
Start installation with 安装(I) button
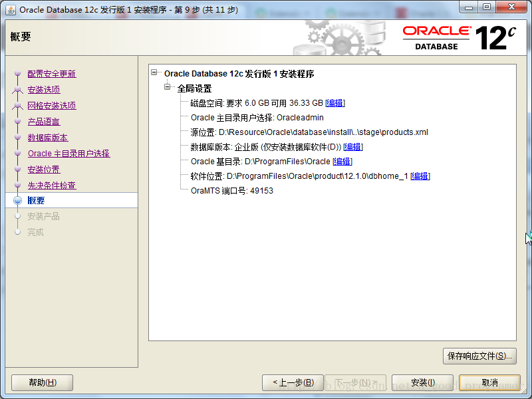[x=422, y=383]
